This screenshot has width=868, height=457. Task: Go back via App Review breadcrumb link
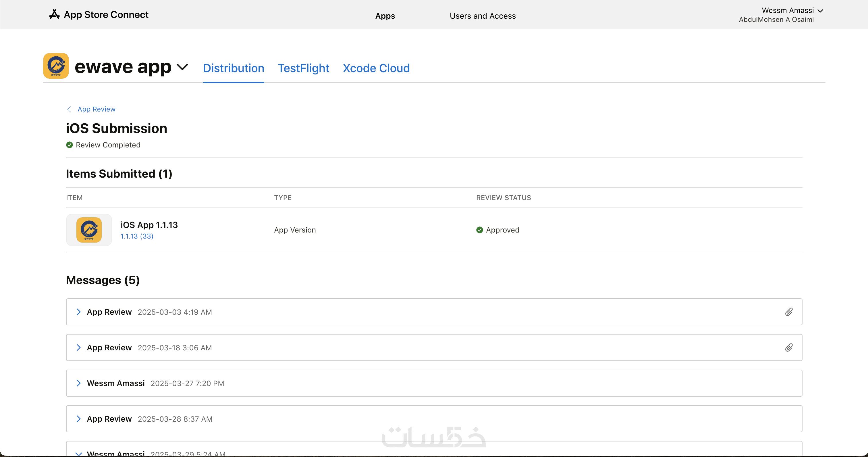[97, 109]
